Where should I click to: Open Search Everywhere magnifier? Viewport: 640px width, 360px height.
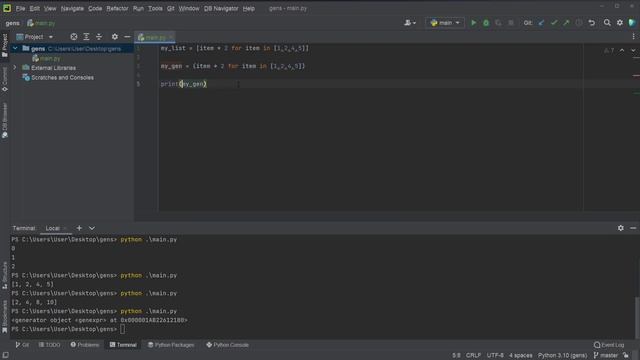point(607,23)
